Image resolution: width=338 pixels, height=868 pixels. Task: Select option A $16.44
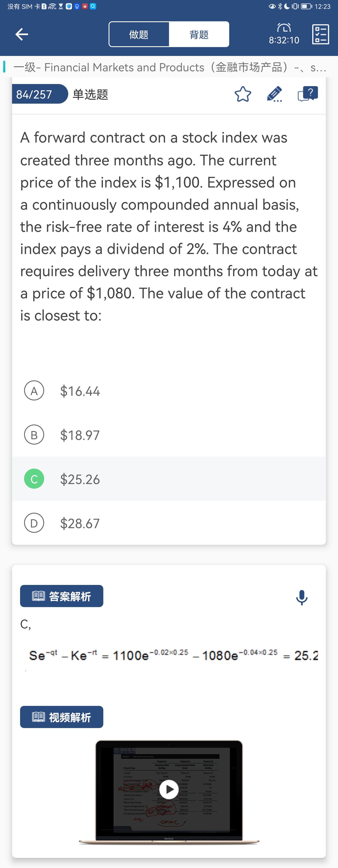coord(34,391)
